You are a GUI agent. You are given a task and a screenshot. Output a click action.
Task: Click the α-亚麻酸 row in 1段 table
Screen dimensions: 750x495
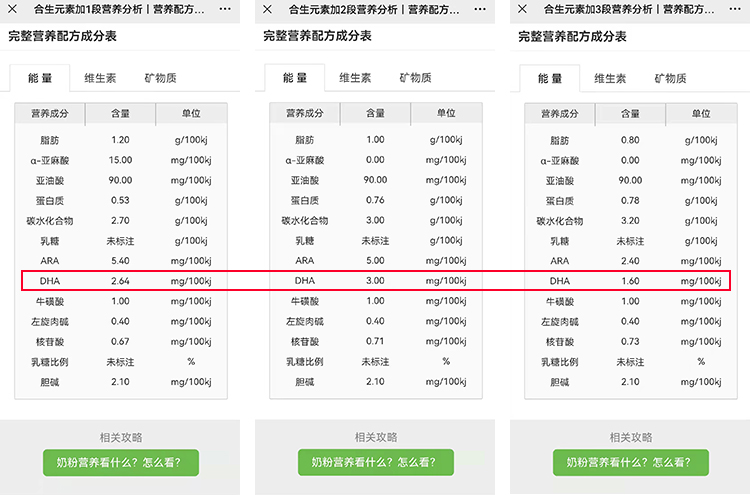pos(120,160)
